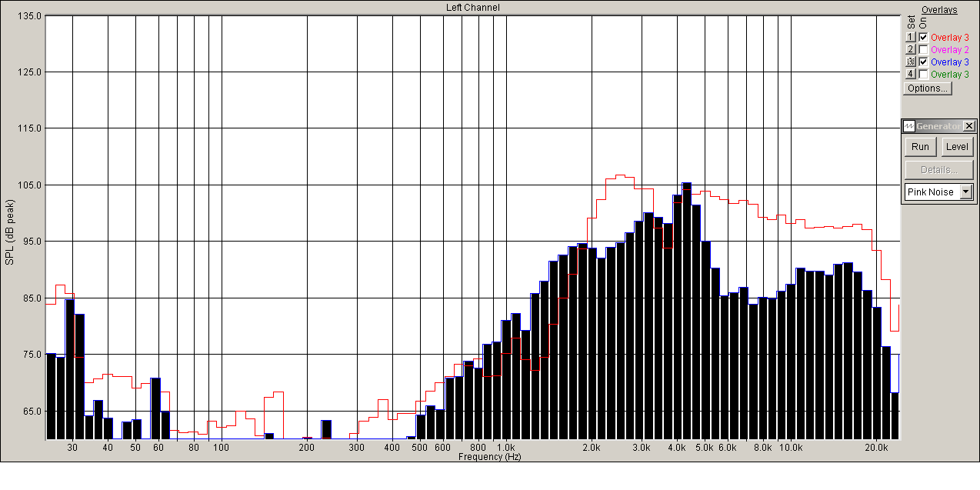Click the grayed-out Details button
980x490 pixels.
point(938,170)
